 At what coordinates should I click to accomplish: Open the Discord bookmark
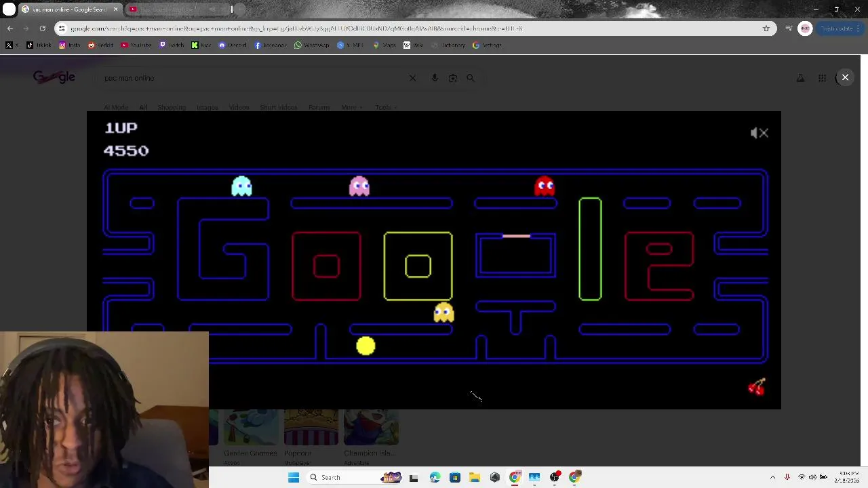pyautogui.click(x=232, y=45)
